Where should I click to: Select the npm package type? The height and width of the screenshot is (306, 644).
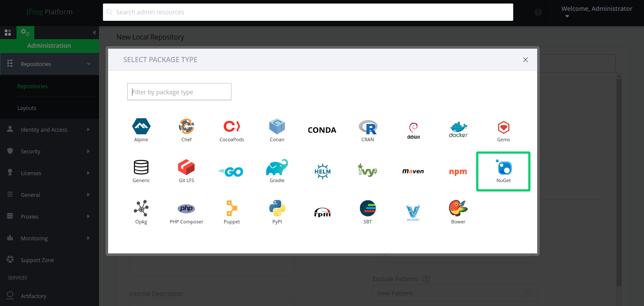[x=458, y=171]
